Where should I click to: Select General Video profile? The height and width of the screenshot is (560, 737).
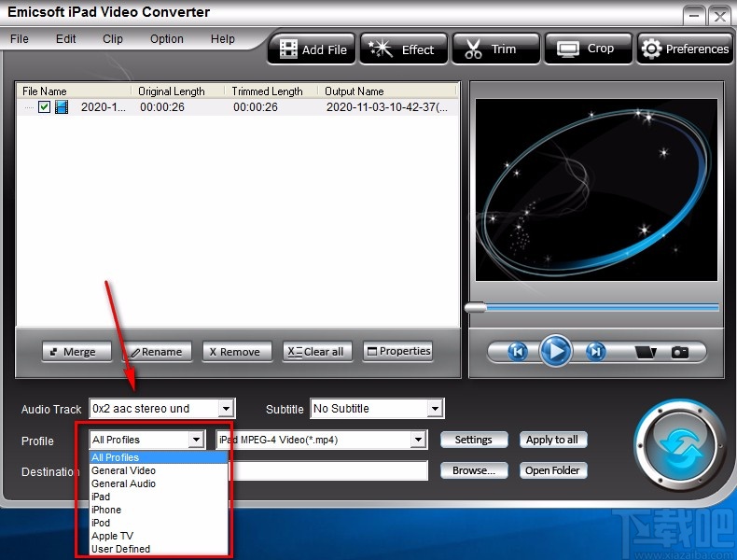tap(159, 470)
